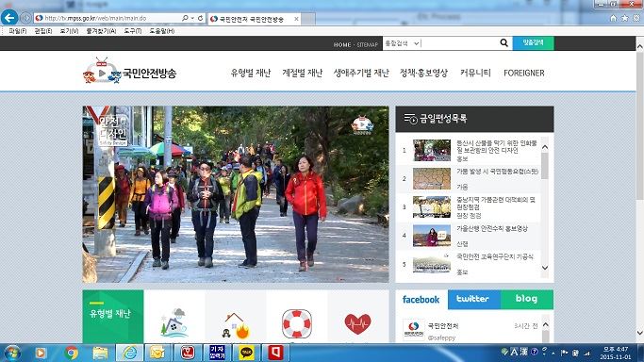Open thumbnail of schedule item 5
The width and height of the screenshot is (644, 362).
432,264
